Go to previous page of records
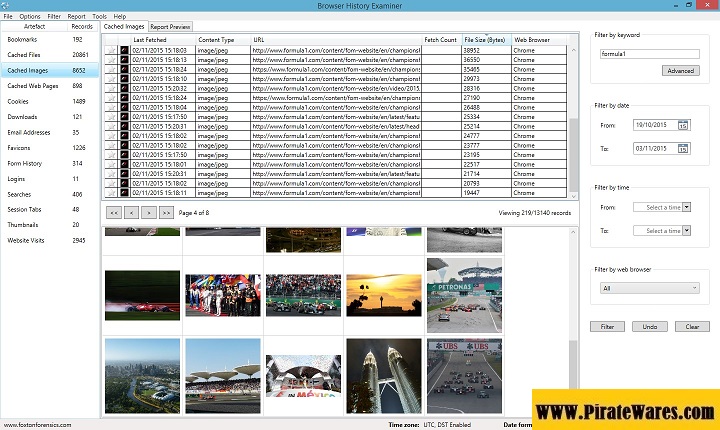Screen dimensions: 720x430 click(131, 213)
